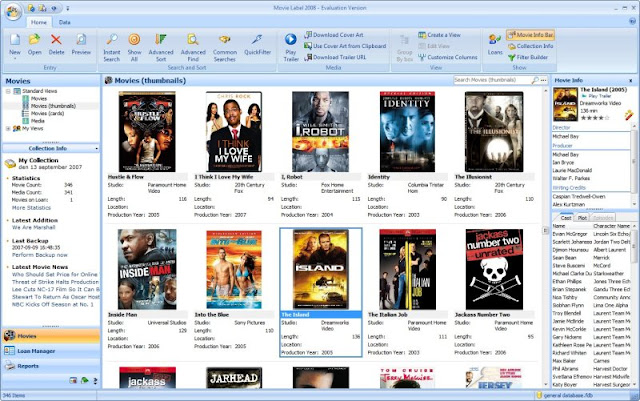Click the New entry icon
The height and width of the screenshot is (401, 640).
point(15,44)
